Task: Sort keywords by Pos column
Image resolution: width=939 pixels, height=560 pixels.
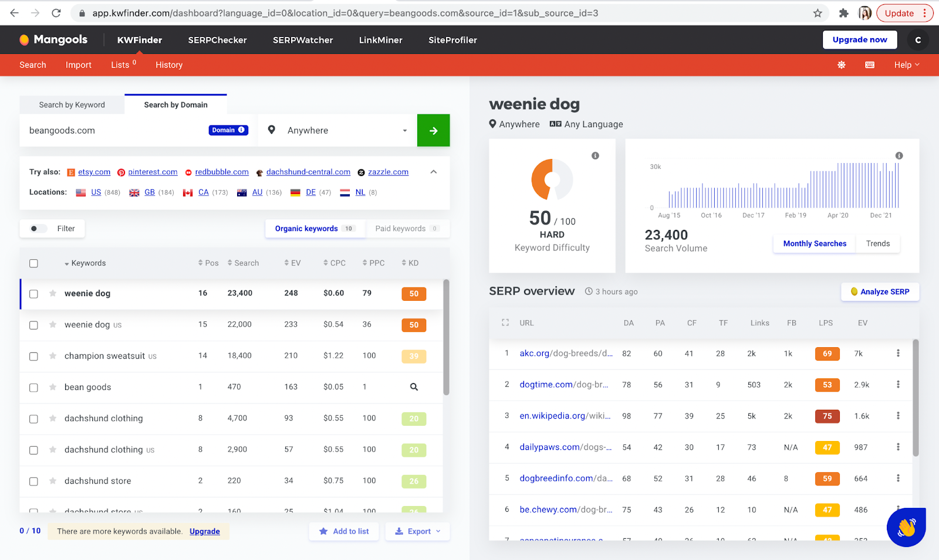Action: coord(208,263)
